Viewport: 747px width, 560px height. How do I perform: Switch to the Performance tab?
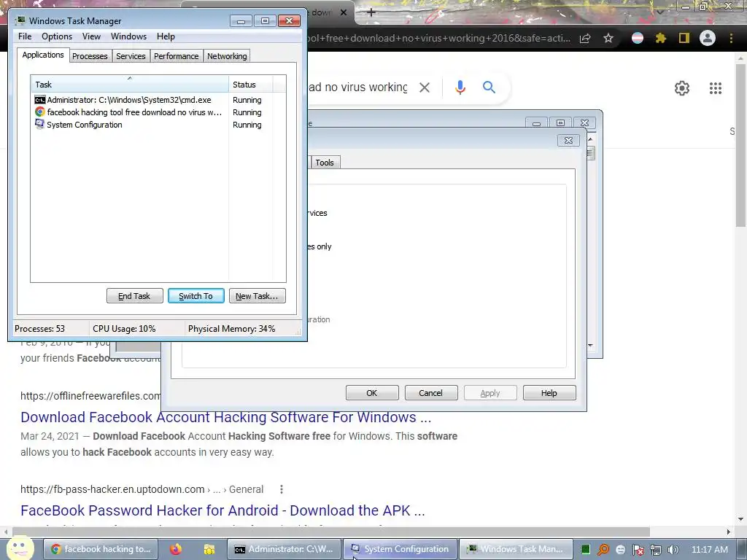176,56
